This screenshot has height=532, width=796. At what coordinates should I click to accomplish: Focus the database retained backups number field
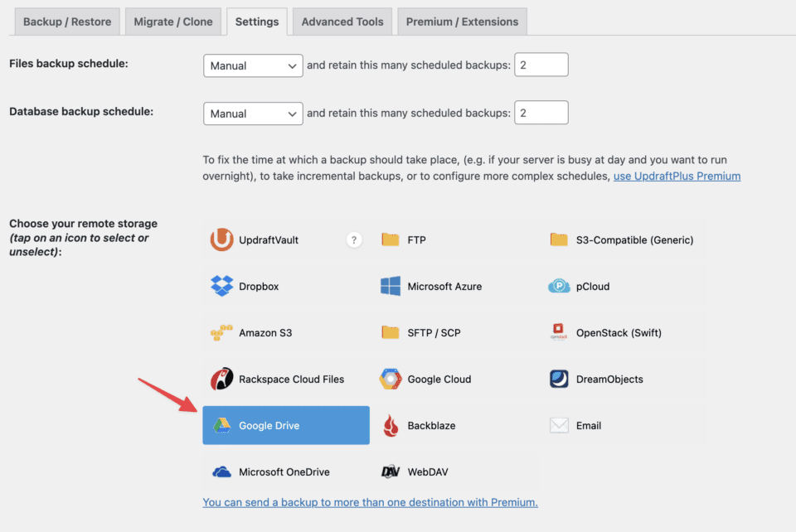click(541, 113)
